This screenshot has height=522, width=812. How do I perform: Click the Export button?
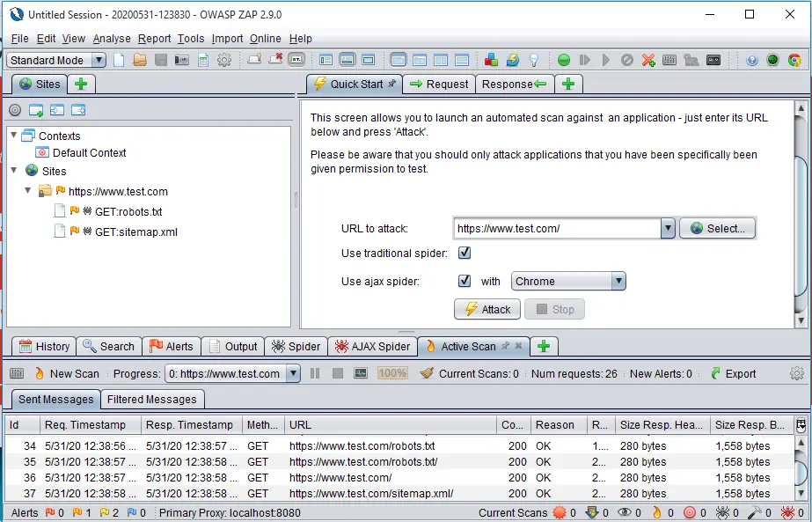click(x=734, y=373)
